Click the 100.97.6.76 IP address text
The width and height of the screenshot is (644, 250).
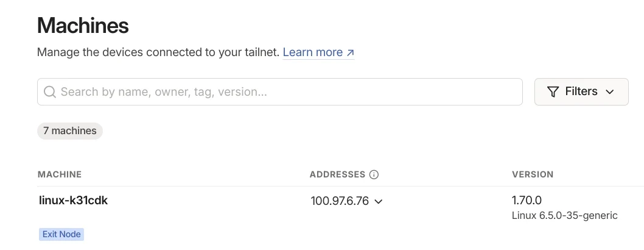click(x=340, y=201)
